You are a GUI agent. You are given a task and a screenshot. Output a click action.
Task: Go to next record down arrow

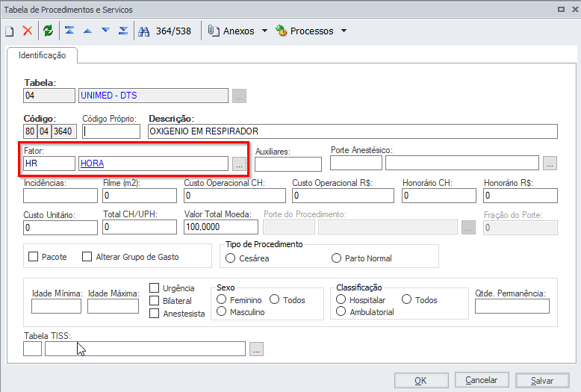[105, 31]
